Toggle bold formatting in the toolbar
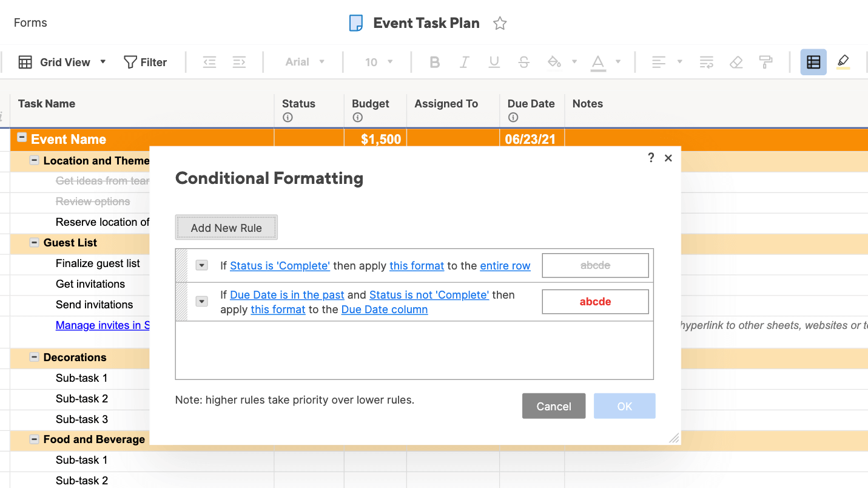Screen dimensions: 868x488 434,62
